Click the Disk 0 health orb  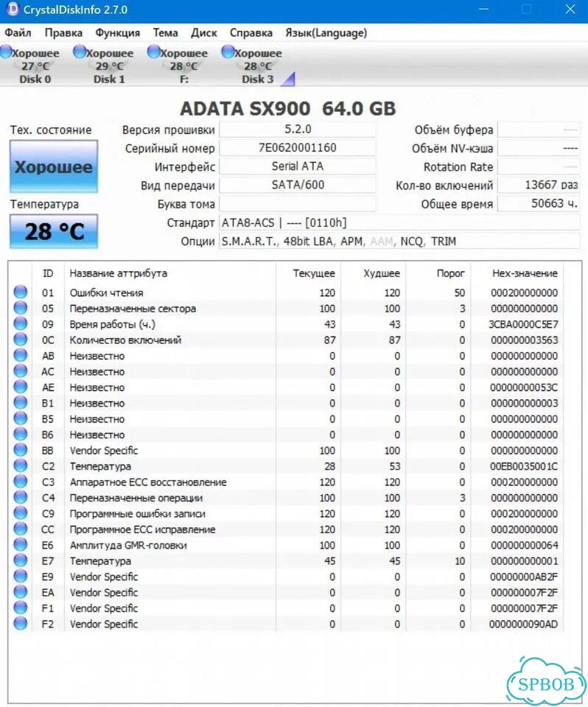[7, 52]
